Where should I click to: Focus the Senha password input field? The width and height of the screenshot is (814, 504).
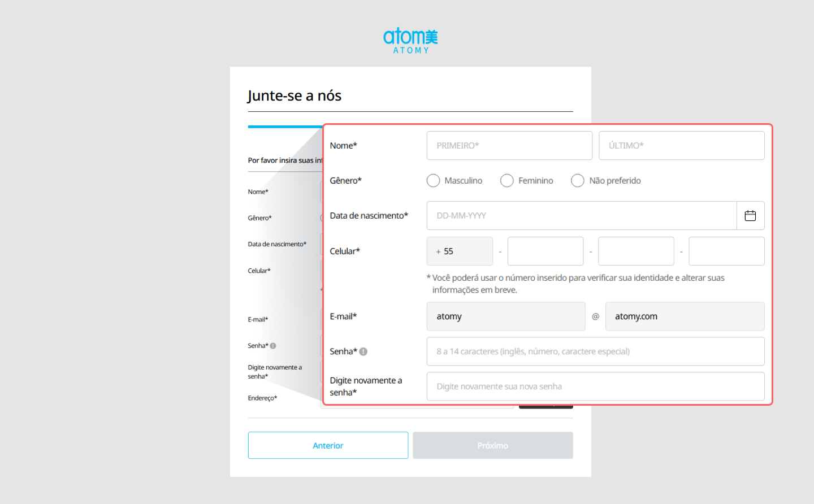point(595,351)
